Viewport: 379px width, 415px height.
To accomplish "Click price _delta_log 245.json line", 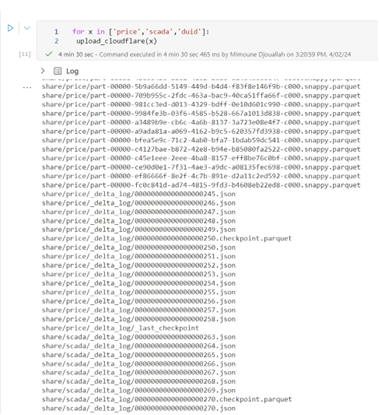I will [x=139, y=194].
